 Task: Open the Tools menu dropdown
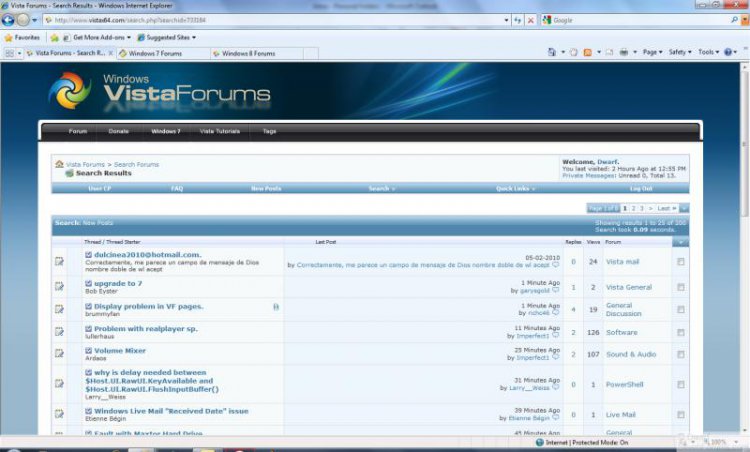click(x=708, y=52)
